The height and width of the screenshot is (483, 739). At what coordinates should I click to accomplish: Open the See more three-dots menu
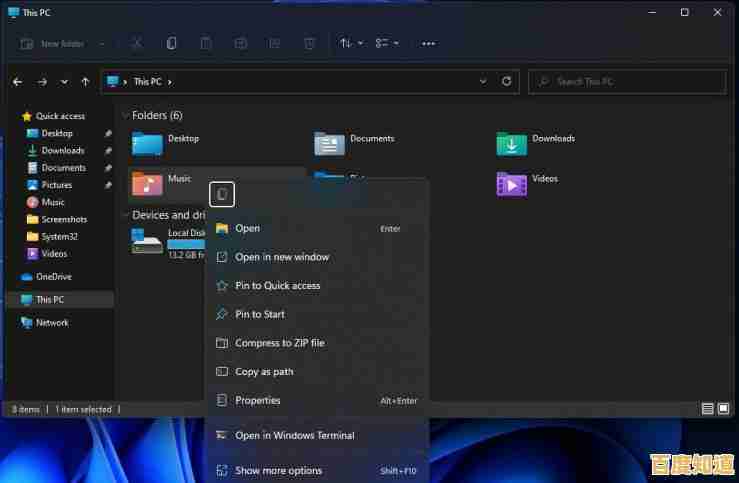tap(428, 44)
